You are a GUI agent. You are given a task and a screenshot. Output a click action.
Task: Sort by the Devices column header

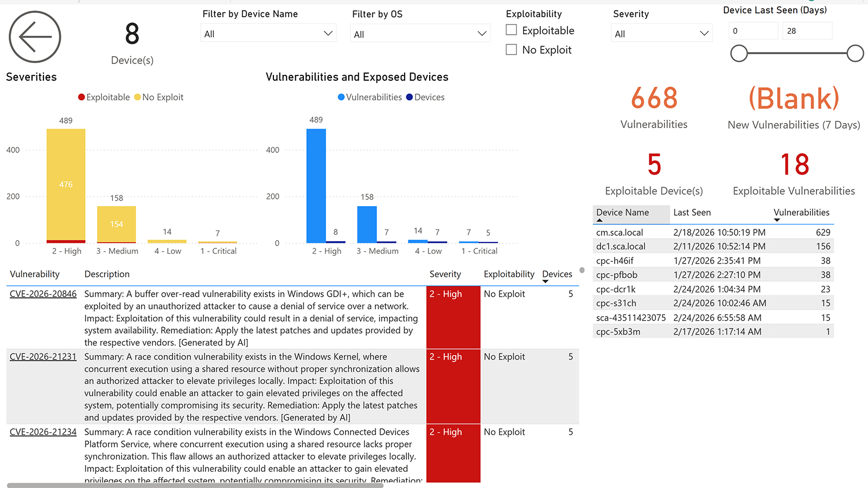(557, 274)
